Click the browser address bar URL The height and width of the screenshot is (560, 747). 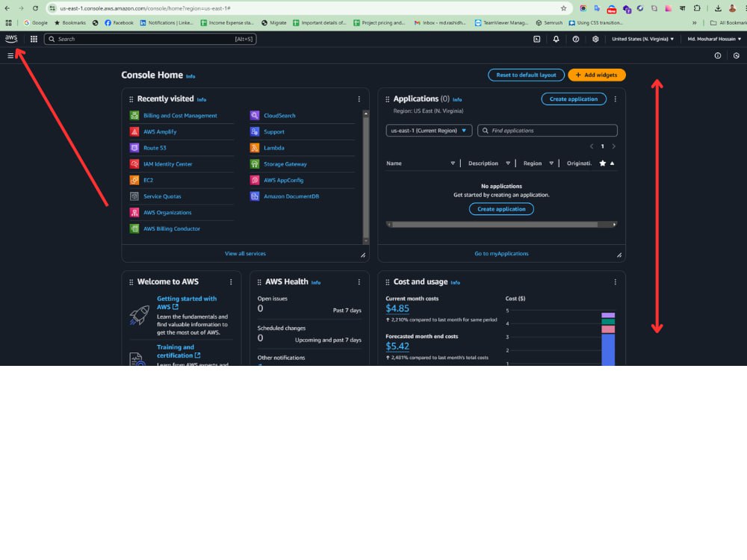[x=145, y=8]
